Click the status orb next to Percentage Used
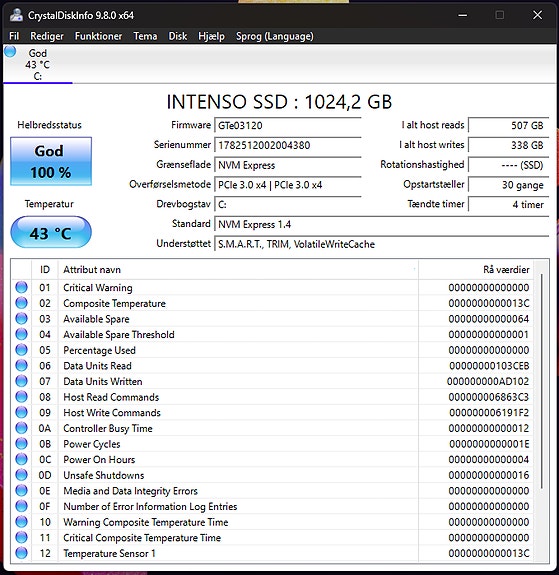The height and width of the screenshot is (575, 559). tap(21, 350)
